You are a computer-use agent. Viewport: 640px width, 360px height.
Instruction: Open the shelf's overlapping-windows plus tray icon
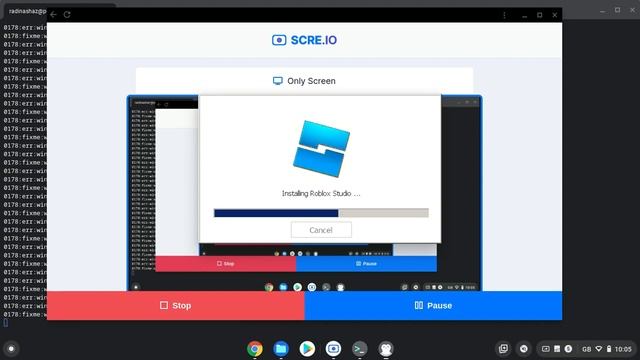click(x=503, y=349)
